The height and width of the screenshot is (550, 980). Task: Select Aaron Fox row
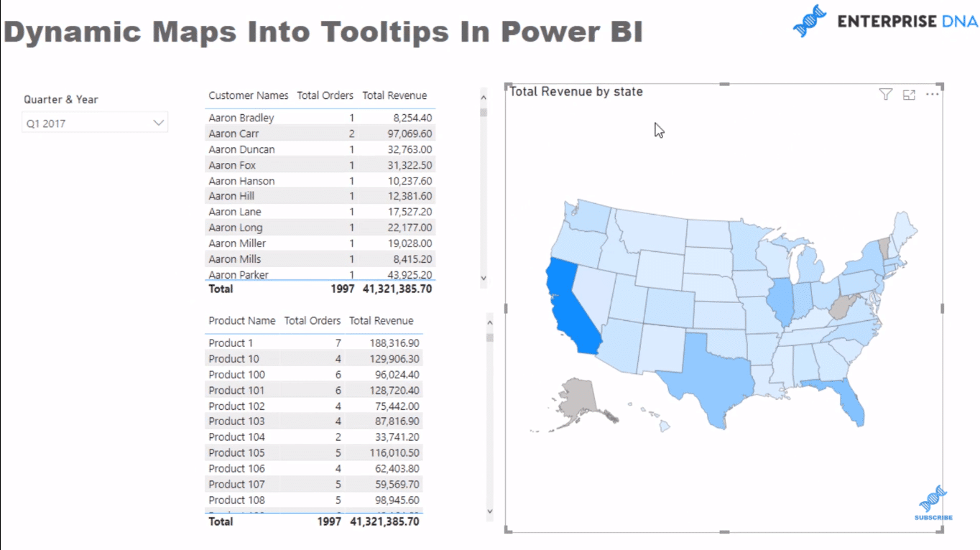pos(320,165)
